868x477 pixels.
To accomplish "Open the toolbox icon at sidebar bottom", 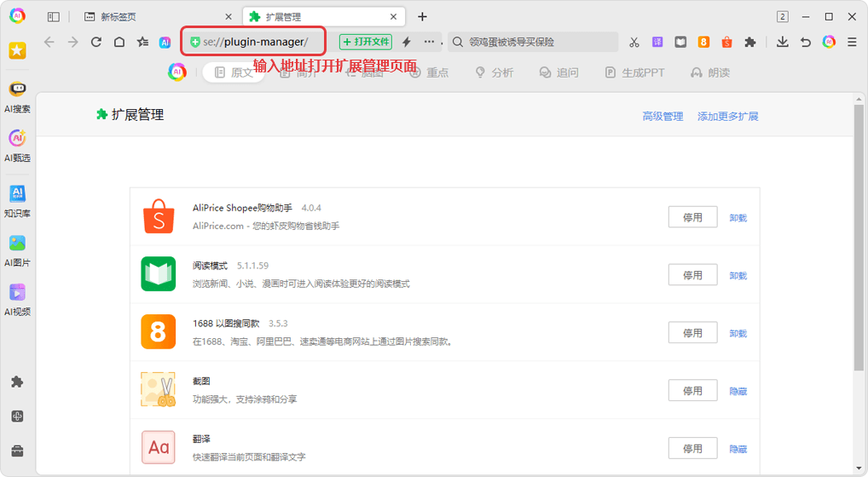I will coord(17,451).
